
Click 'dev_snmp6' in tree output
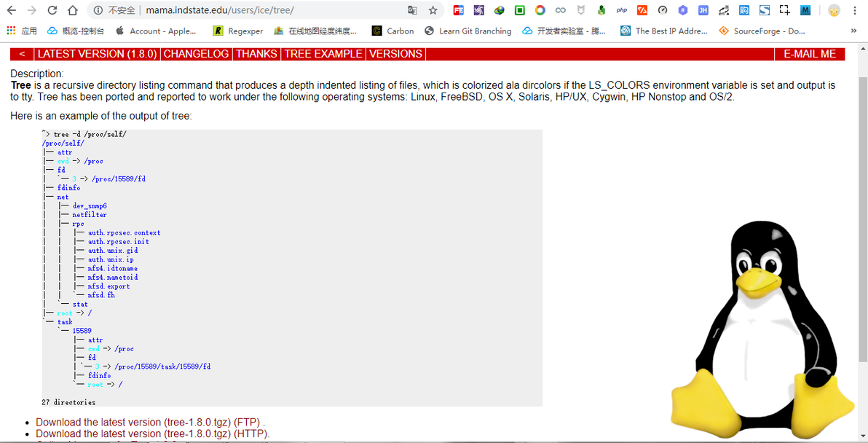(x=90, y=205)
